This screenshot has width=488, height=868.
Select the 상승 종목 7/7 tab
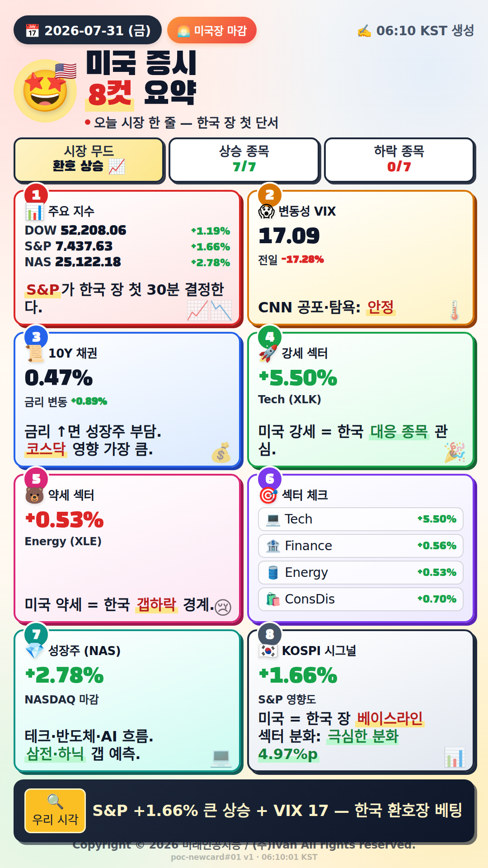244,159
